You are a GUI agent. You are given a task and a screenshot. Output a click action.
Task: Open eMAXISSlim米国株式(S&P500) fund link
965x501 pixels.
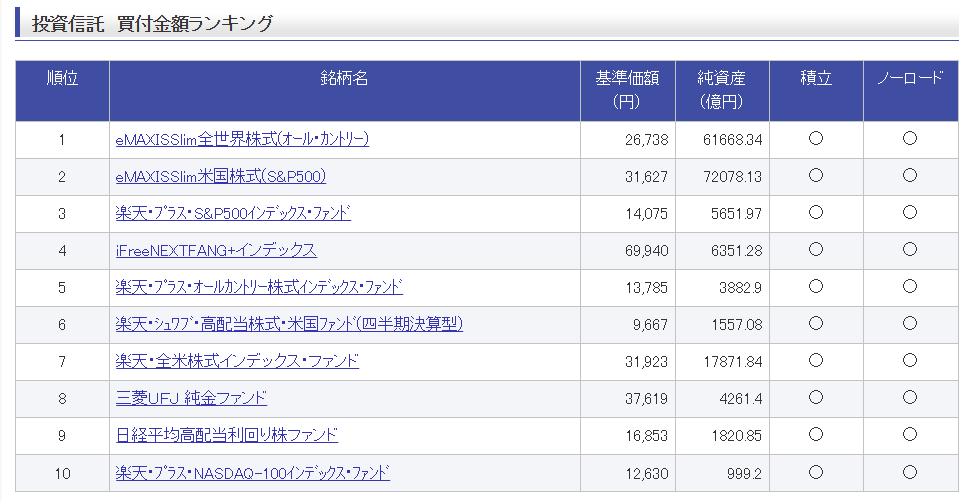(220, 177)
